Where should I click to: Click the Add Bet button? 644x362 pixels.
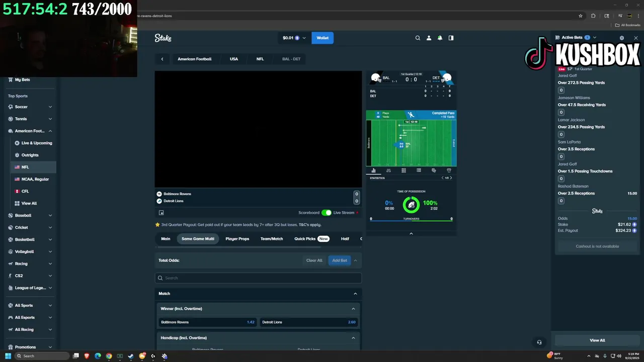[340, 260]
